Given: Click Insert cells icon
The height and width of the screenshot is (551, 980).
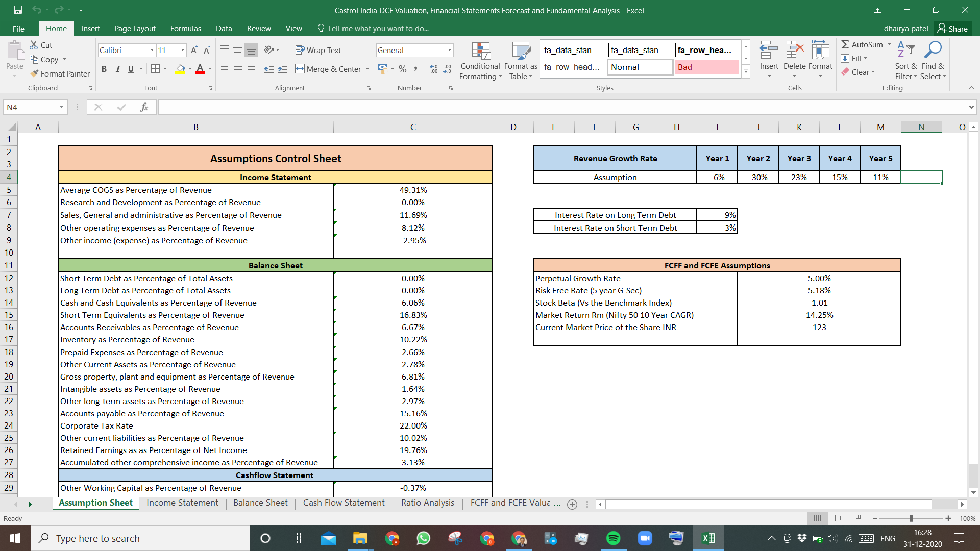Looking at the screenshot, I should pyautogui.click(x=769, y=51).
